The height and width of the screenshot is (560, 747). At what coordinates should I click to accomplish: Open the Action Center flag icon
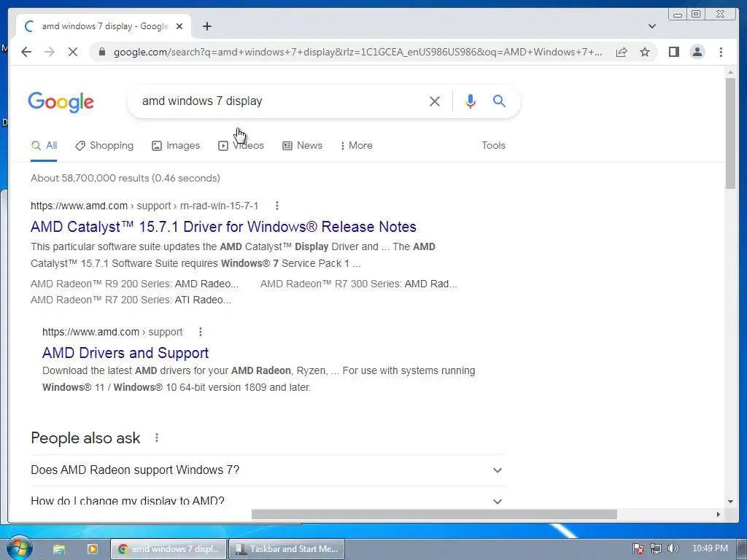coord(638,548)
